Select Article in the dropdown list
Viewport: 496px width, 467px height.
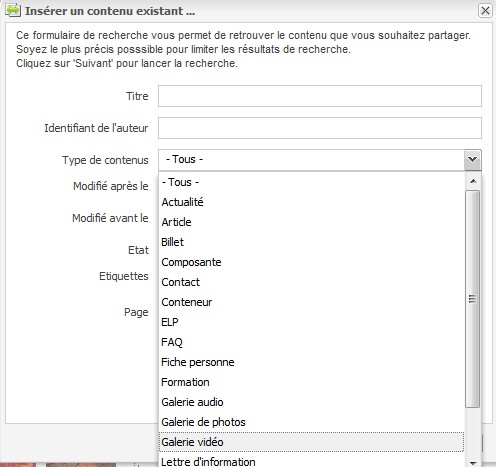point(311,222)
